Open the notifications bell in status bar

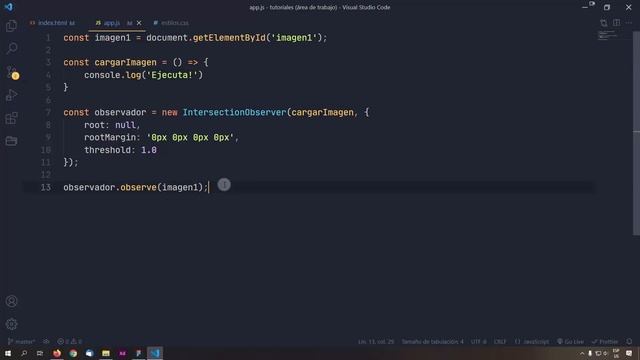pyautogui.click(x=629, y=341)
